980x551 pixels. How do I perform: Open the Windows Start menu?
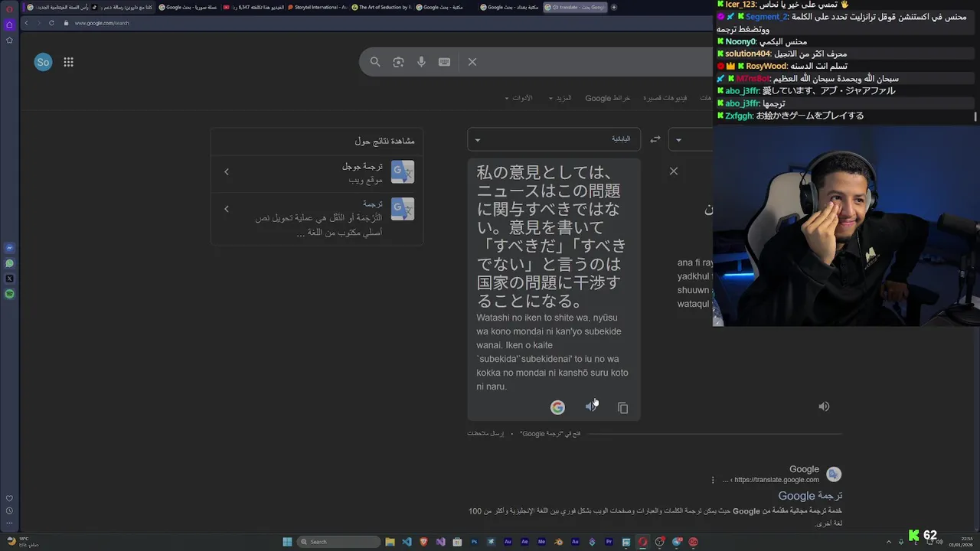point(287,542)
